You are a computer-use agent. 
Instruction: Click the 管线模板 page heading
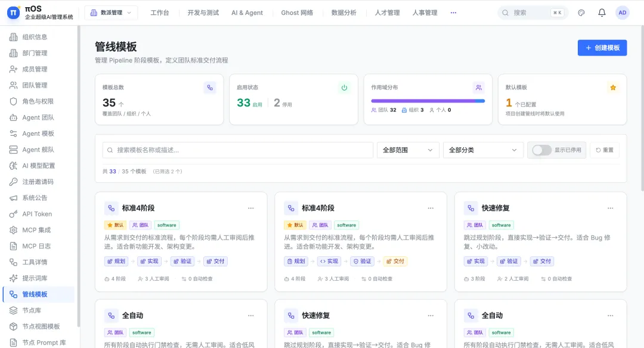tap(116, 47)
